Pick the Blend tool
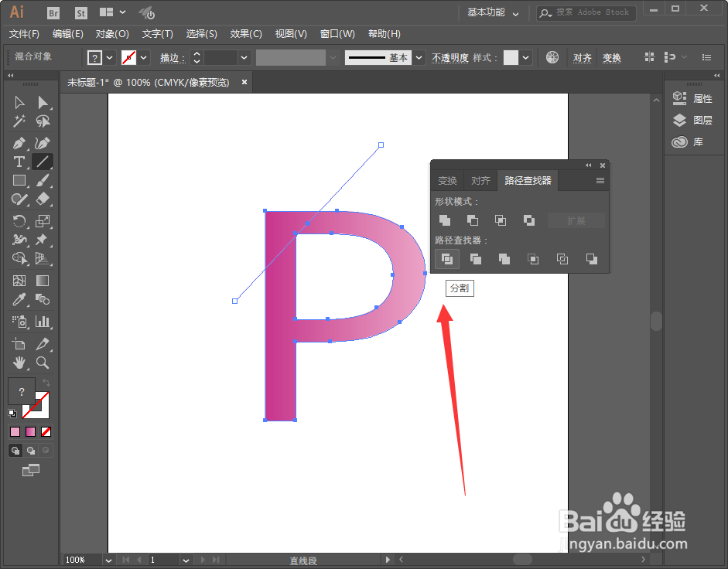The image size is (728, 569). pos(43,299)
